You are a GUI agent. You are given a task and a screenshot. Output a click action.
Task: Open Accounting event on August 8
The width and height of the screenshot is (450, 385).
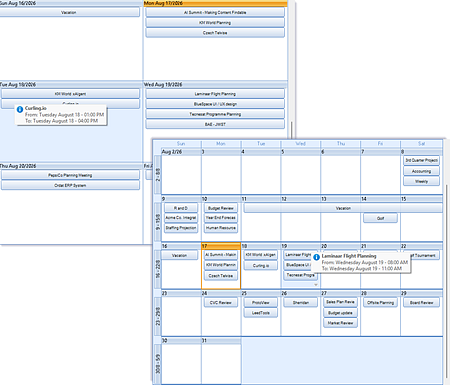[421, 171]
